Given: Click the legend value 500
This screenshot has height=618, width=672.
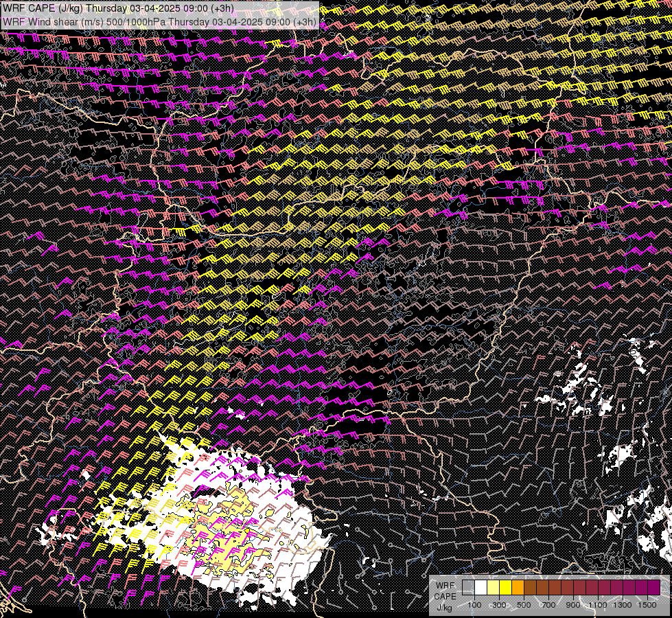Looking at the screenshot, I should (x=524, y=605).
